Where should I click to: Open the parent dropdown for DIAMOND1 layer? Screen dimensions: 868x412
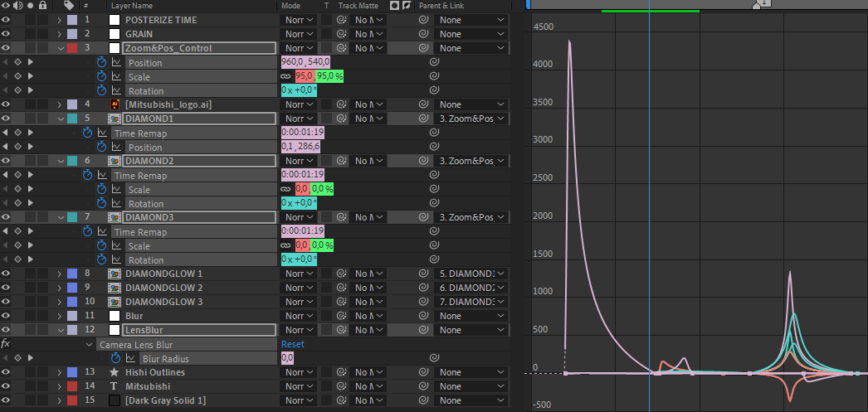(471, 119)
